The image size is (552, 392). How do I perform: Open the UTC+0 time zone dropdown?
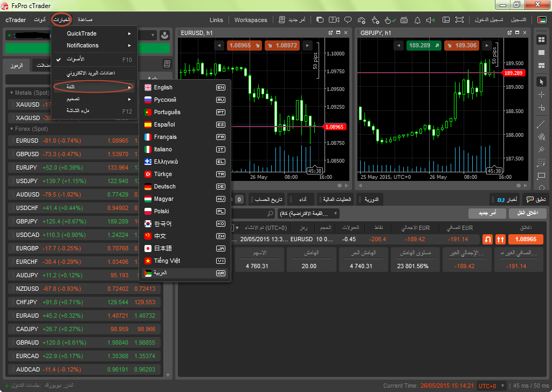(492, 386)
